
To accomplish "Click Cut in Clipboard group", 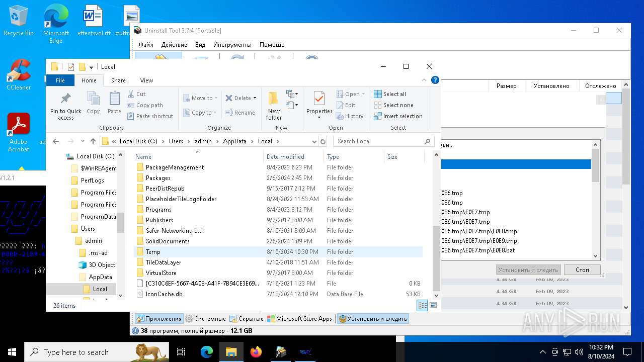I will tap(136, 94).
